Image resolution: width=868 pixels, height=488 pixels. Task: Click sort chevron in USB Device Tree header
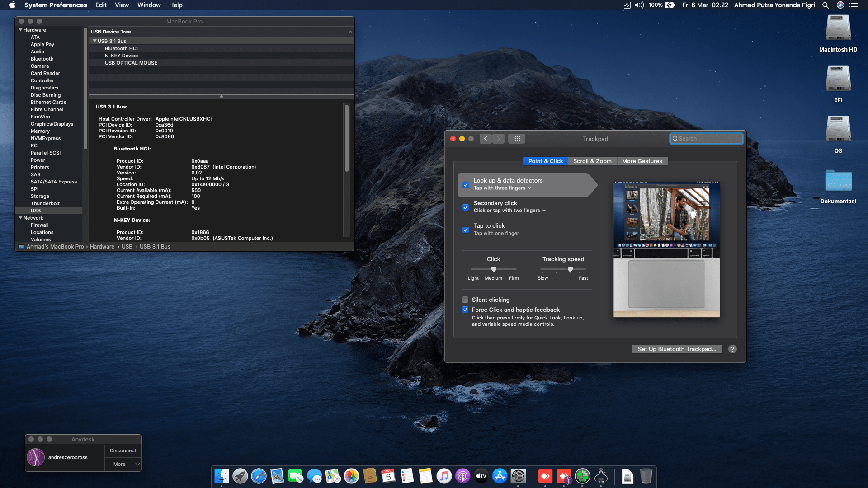pyautogui.click(x=350, y=32)
